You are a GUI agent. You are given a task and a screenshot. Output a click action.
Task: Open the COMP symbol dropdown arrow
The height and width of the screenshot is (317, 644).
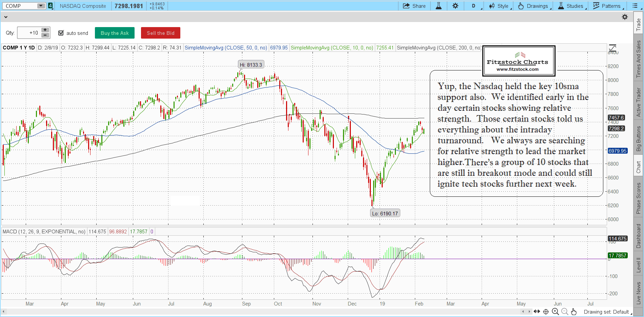(x=41, y=6)
